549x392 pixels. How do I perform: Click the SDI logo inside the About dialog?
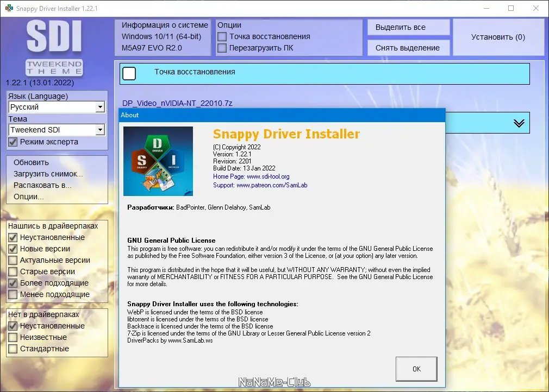point(158,161)
